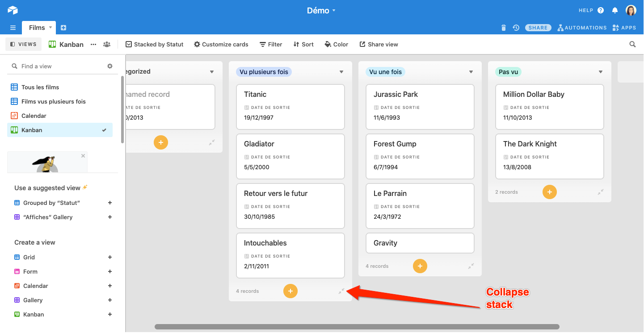
Task: Open the help question mark icon
Action: click(x=601, y=10)
